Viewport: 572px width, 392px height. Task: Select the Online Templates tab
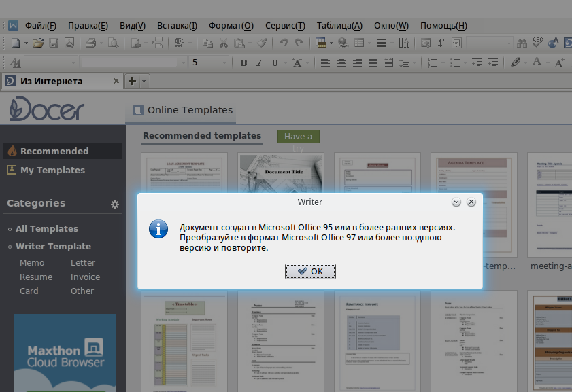pos(181,110)
